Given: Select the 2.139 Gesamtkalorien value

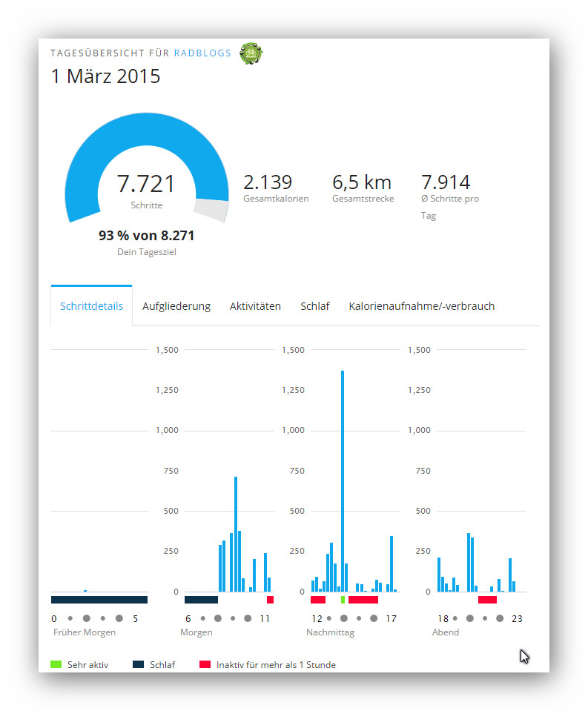Looking at the screenshot, I should tap(268, 182).
